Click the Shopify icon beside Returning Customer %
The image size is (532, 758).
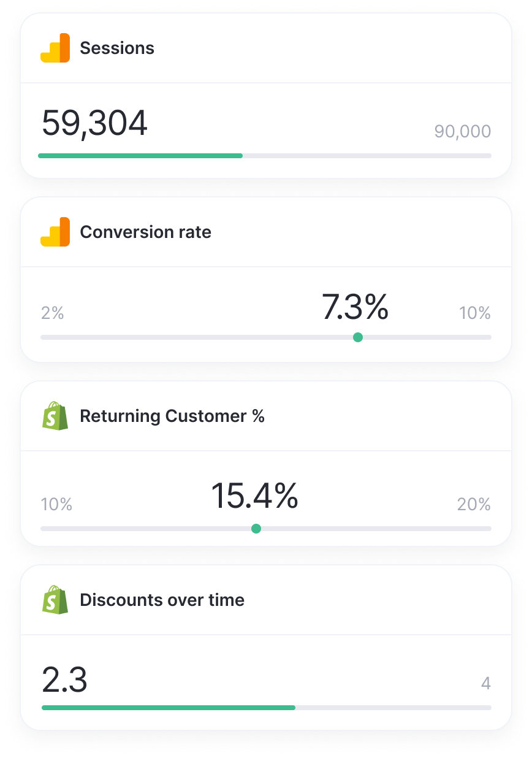(55, 416)
